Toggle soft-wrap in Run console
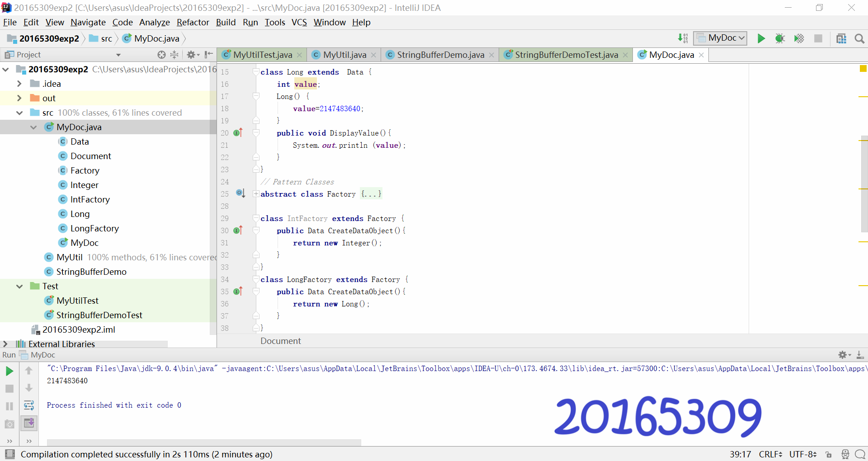868x461 pixels. click(x=29, y=405)
